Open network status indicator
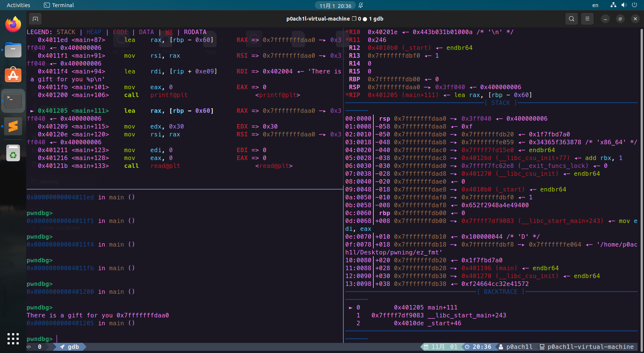The height and width of the screenshot is (353, 644). click(613, 5)
